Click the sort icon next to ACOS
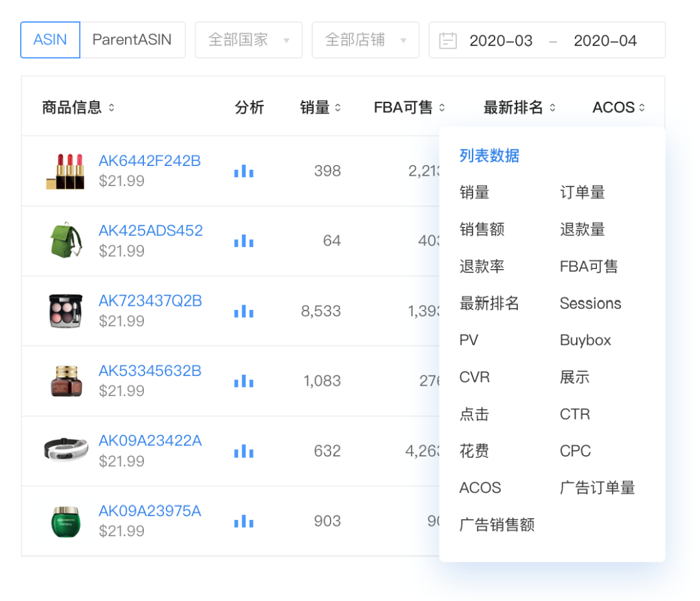The width and height of the screenshot is (700, 601). pos(642,107)
